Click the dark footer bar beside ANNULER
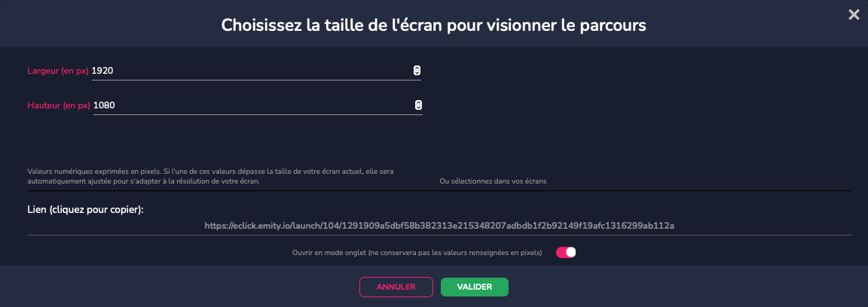 point(177,287)
